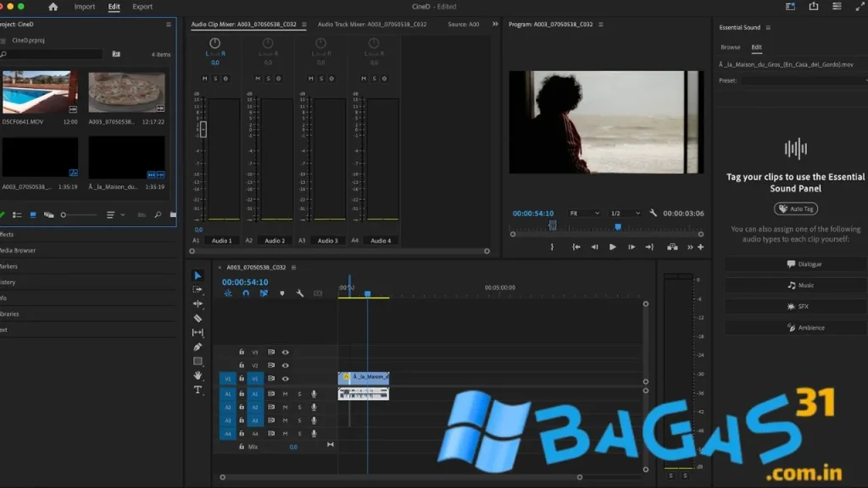Solo track A2 in the timeline

(299, 408)
